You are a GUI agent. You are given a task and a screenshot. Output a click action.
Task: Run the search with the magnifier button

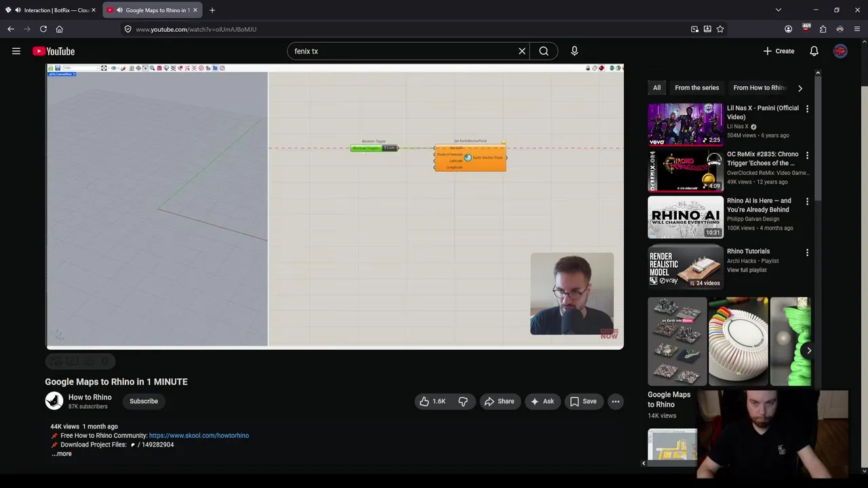click(x=544, y=51)
